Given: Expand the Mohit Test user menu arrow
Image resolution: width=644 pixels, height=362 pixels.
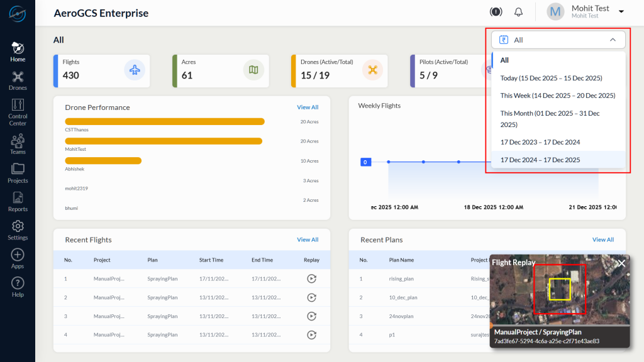Looking at the screenshot, I should click(x=621, y=12).
